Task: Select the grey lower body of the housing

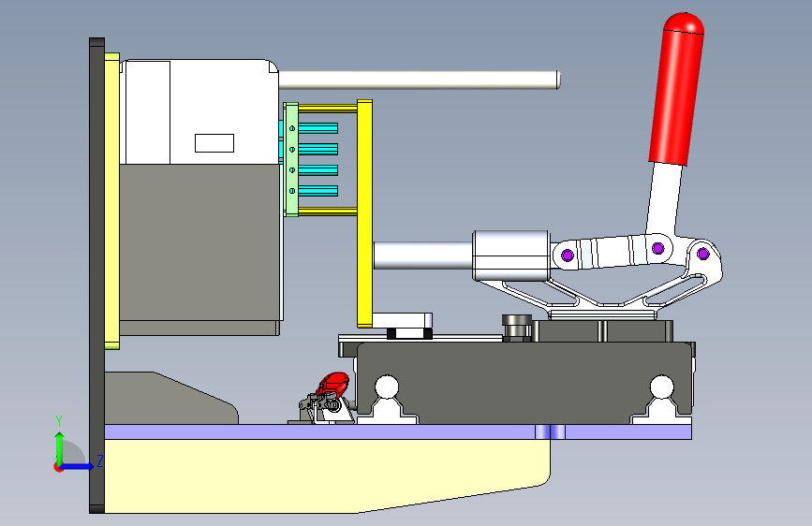Action: (x=200, y=242)
